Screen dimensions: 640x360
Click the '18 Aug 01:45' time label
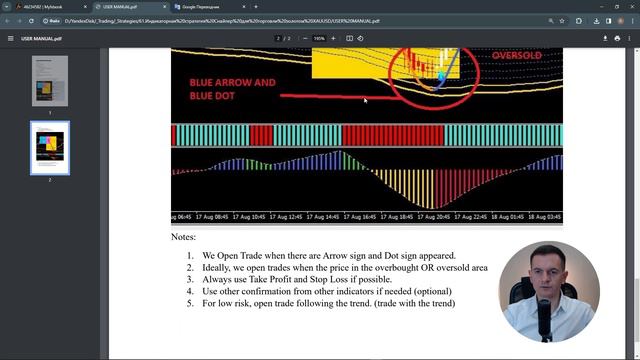[x=507, y=217]
